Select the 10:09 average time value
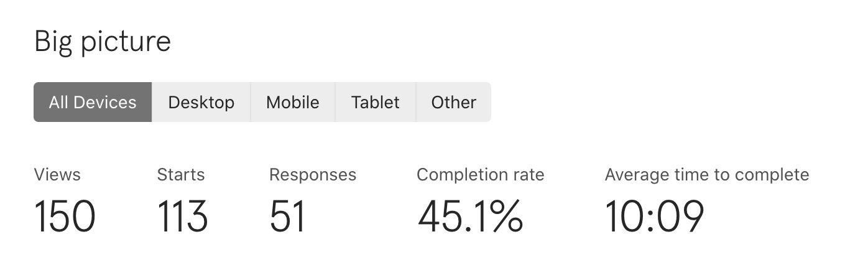Image resolution: width=868 pixels, height=280 pixels. [x=655, y=217]
